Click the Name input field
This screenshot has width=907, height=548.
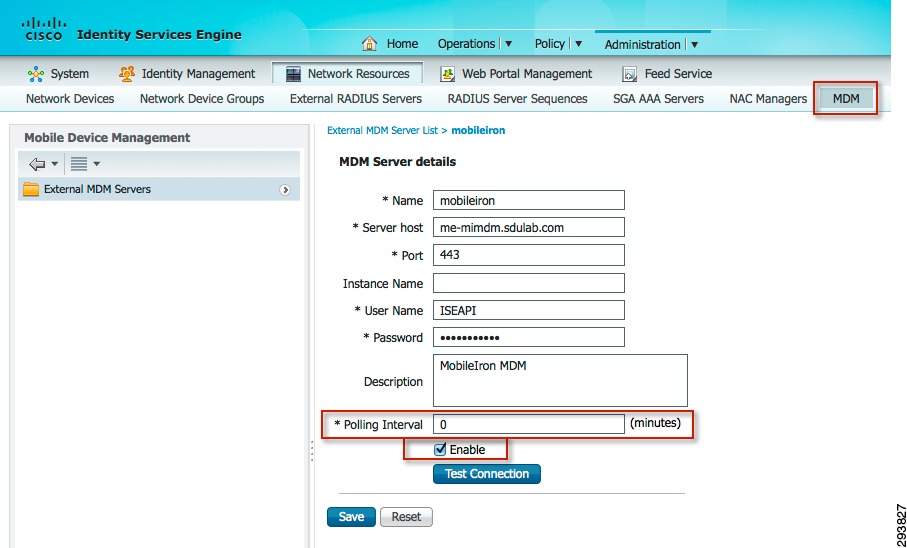529,200
